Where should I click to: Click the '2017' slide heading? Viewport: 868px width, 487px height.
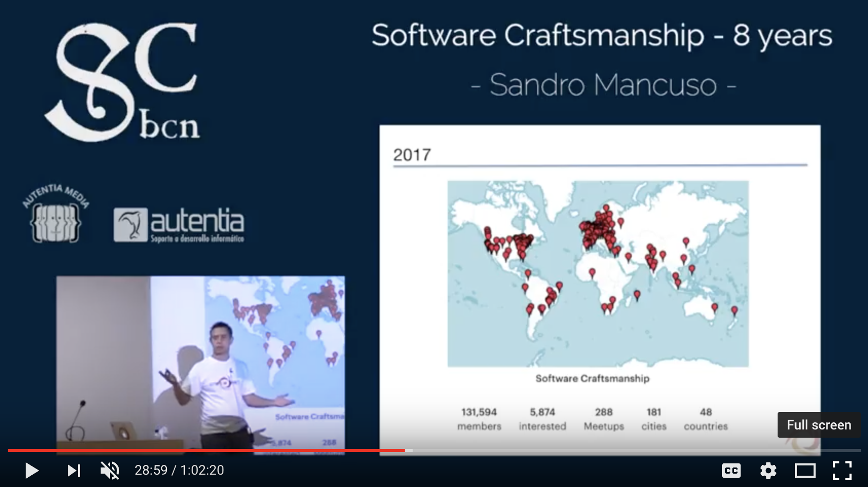tap(412, 155)
